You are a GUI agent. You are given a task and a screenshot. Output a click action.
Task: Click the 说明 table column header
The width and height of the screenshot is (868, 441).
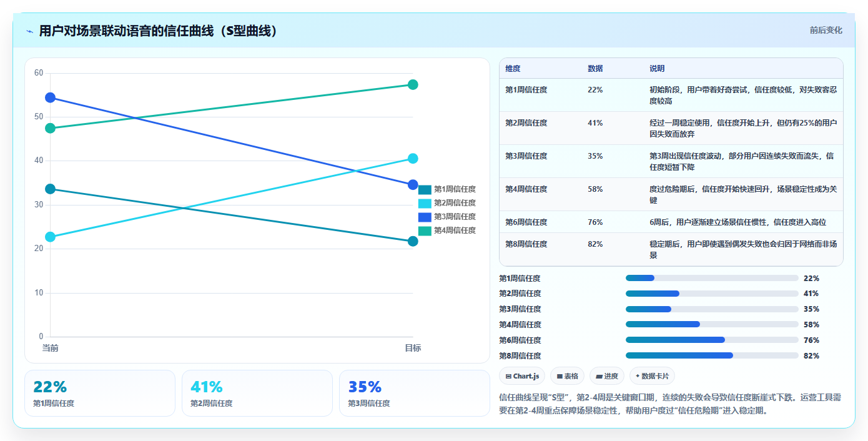point(657,68)
